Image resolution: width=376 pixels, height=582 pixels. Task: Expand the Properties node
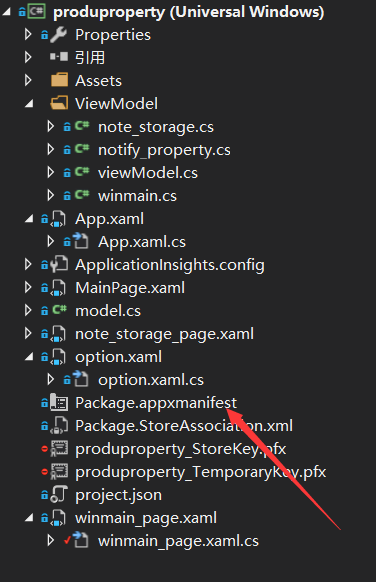28,35
